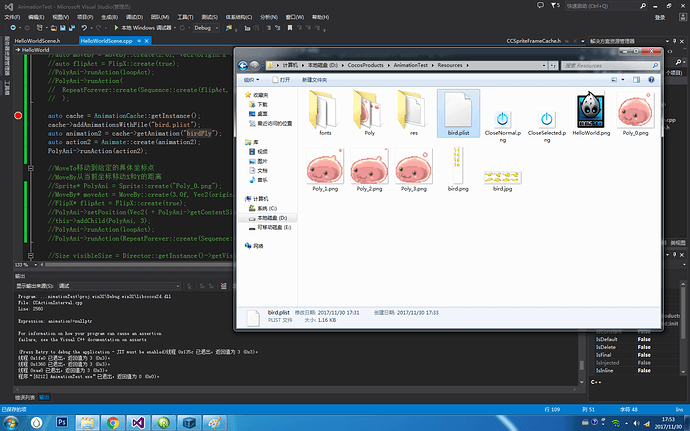Click the Undo arrow in Visual Studio toolbar
Image resolution: width=690 pixels, height=431 pixels.
tap(84, 28)
